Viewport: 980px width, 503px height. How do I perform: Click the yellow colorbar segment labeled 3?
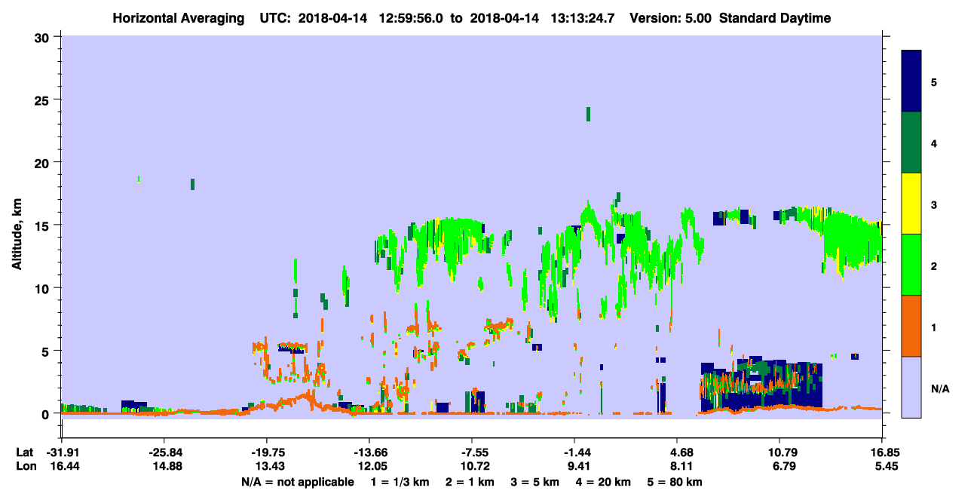click(911, 204)
